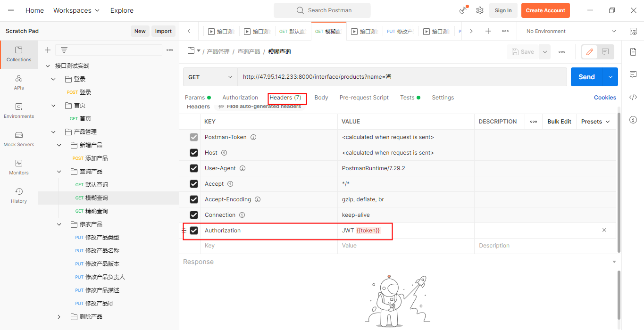Open collection options three-dots menu
The image size is (644, 330).
click(170, 50)
